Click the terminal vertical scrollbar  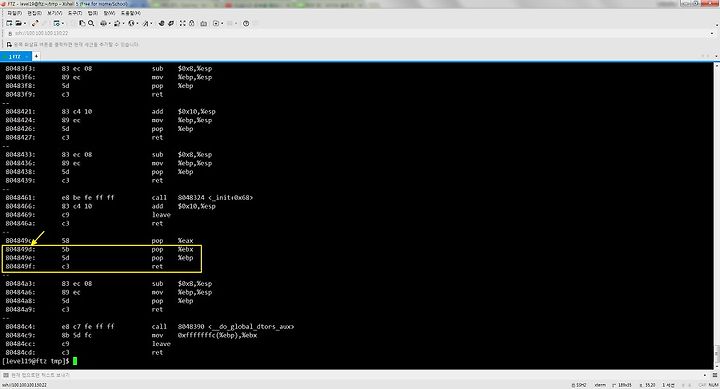coord(716,216)
